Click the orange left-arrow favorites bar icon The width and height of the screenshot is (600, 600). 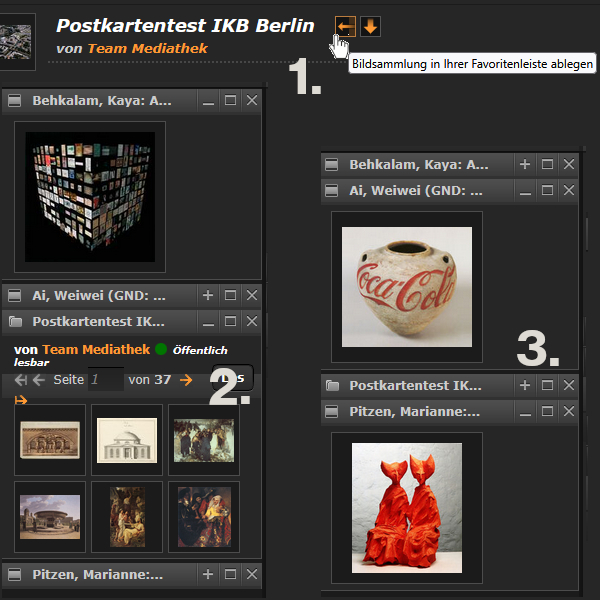tap(345, 26)
